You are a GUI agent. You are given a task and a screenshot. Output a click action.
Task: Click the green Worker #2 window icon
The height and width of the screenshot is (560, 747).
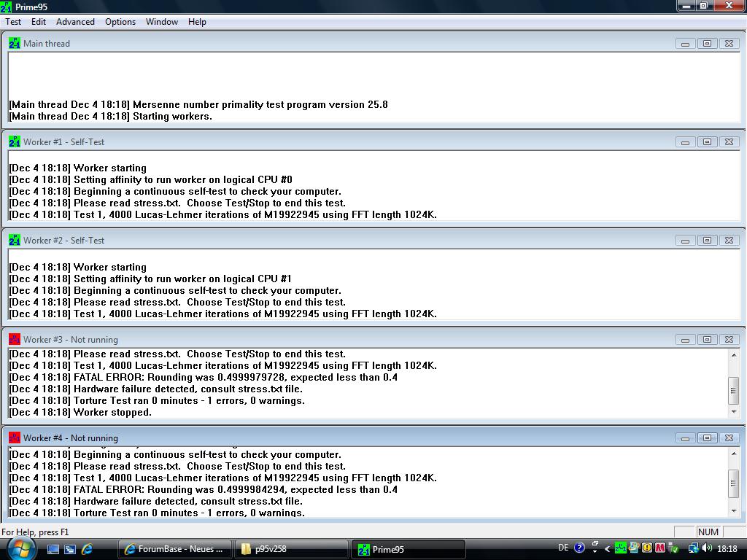[x=15, y=241]
